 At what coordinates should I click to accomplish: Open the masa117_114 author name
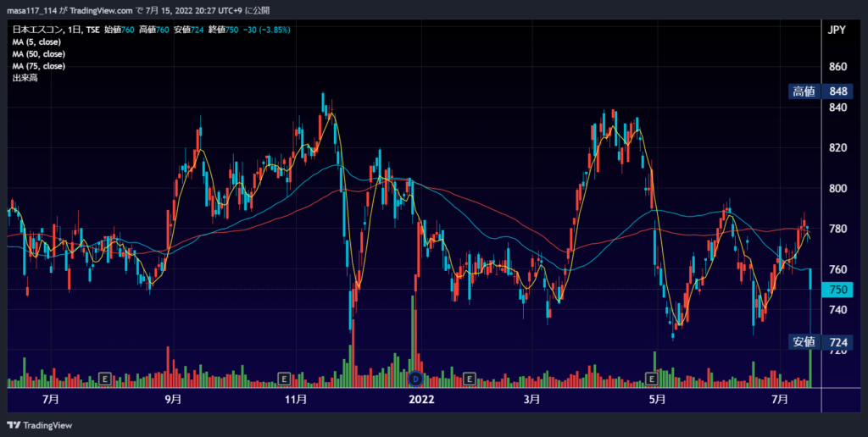pyautogui.click(x=33, y=10)
